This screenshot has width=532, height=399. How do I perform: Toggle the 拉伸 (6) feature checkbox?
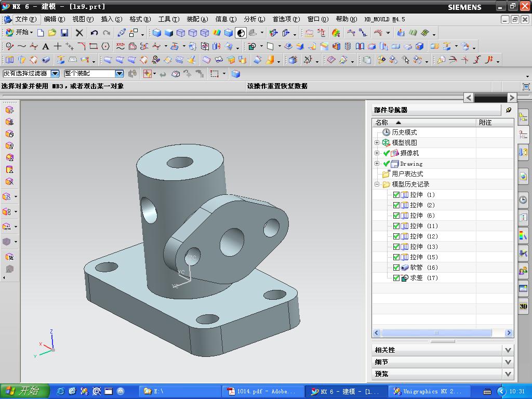coord(396,216)
